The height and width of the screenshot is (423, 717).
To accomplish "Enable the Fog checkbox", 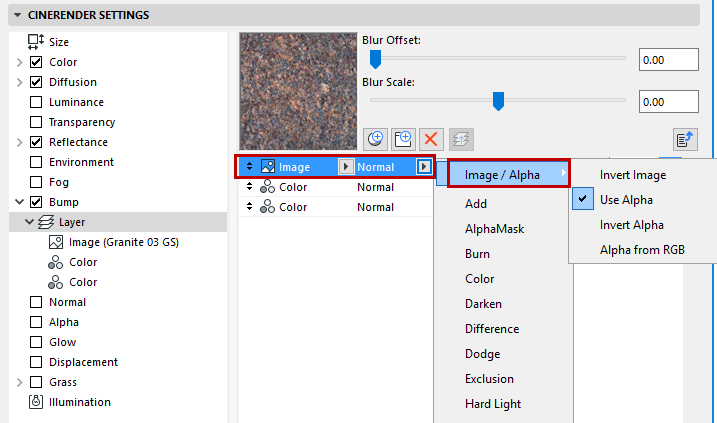I will point(36,182).
